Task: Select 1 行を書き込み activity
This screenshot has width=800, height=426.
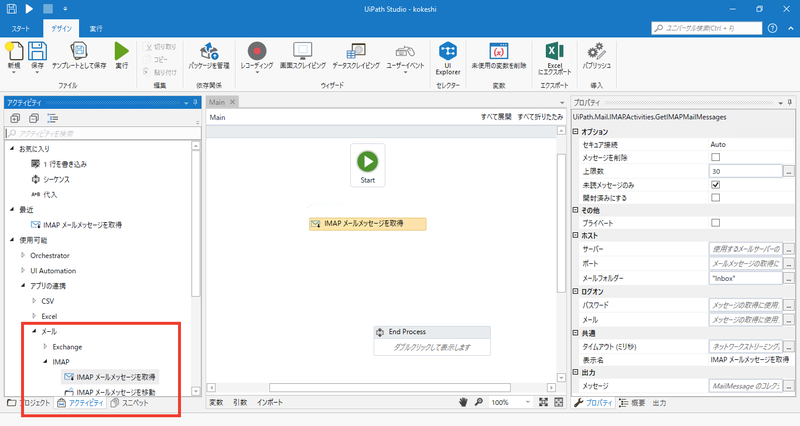Action: 59,164
